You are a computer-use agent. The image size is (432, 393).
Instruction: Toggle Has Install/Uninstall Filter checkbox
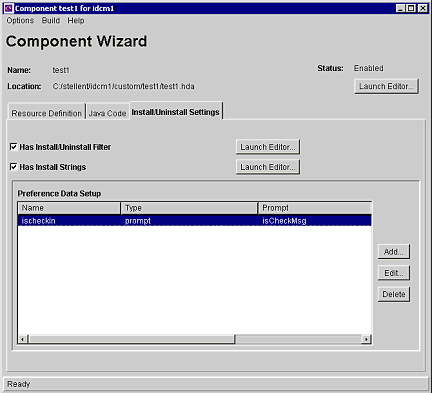pyautogui.click(x=13, y=147)
